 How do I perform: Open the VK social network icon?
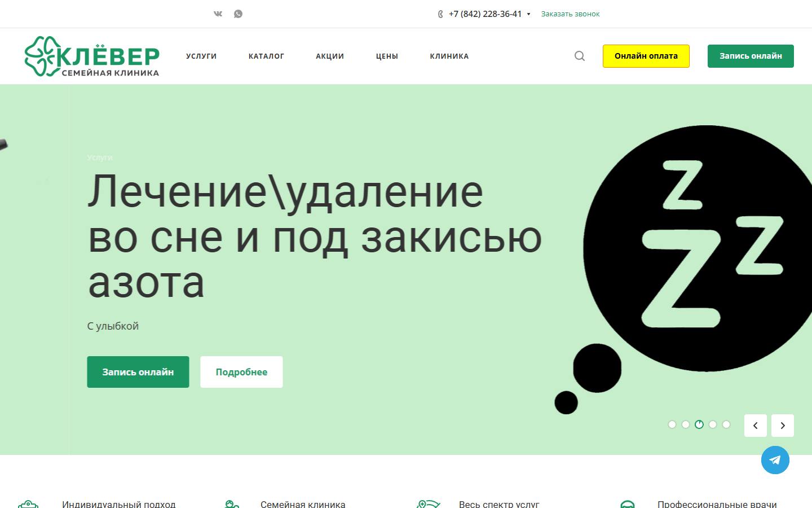218,14
